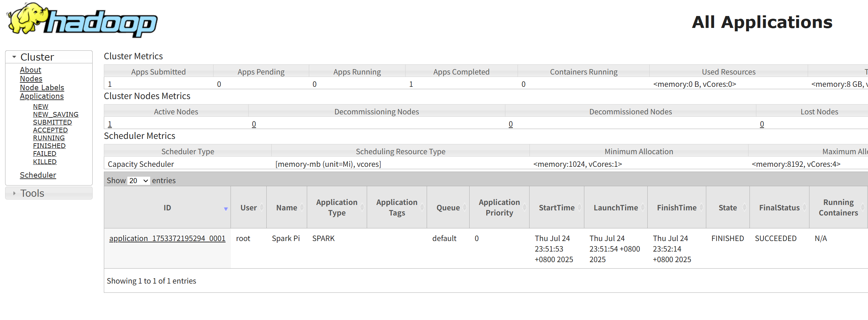This screenshot has height=320, width=868.
Task: Sort by Queue column header
Action: pos(448,208)
